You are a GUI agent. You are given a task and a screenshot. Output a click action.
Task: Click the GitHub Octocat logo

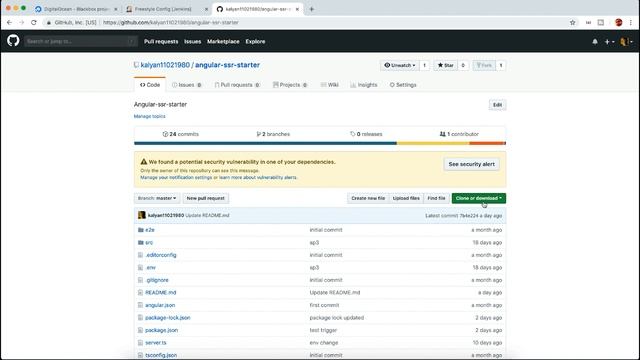pos(13,41)
